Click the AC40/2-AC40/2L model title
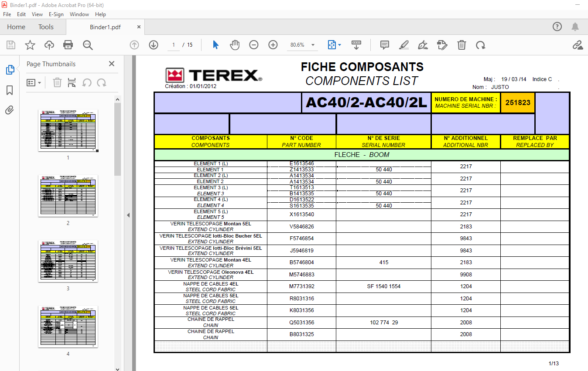 tap(366, 102)
